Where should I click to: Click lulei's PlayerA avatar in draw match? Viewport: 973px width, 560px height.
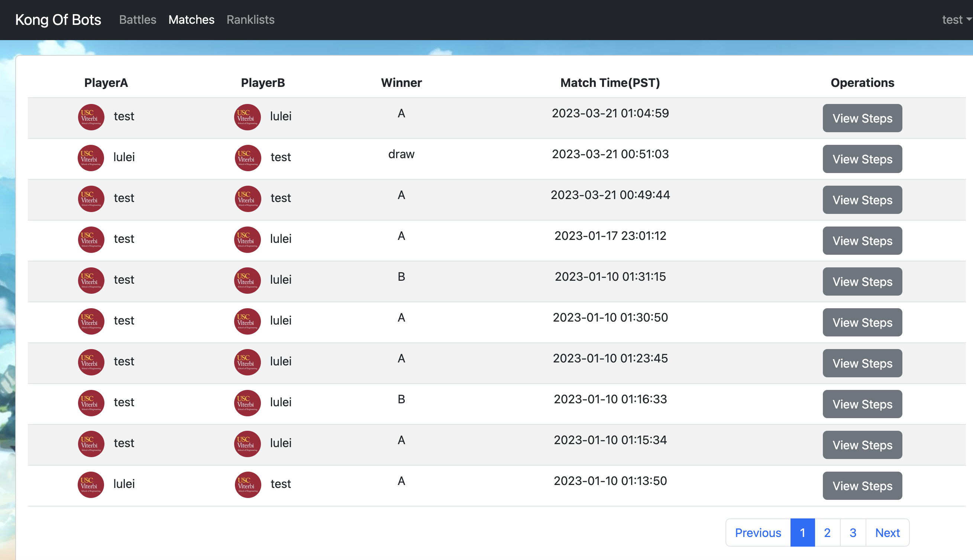point(91,158)
